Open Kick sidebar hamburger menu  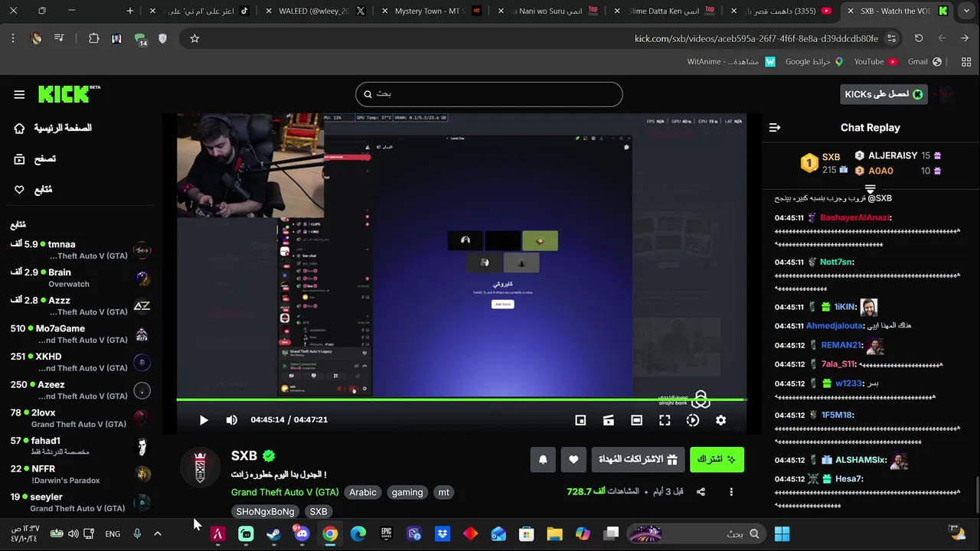[x=19, y=94]
